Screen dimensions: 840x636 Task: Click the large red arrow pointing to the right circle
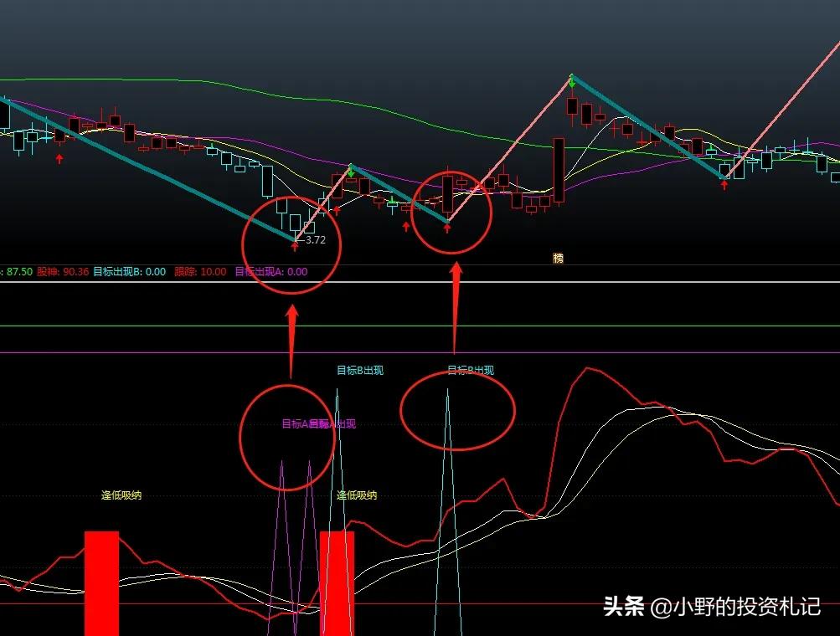click(x=456, y=308)
